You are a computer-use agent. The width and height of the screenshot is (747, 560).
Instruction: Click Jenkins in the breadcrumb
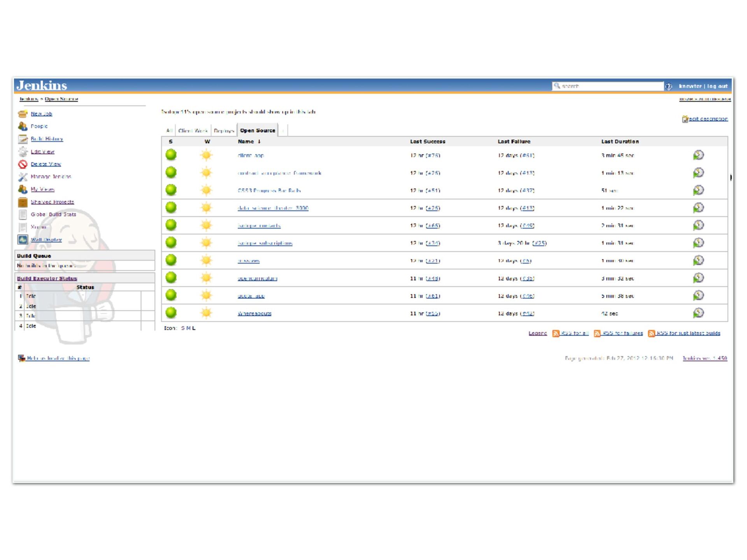tap(29, 99)
